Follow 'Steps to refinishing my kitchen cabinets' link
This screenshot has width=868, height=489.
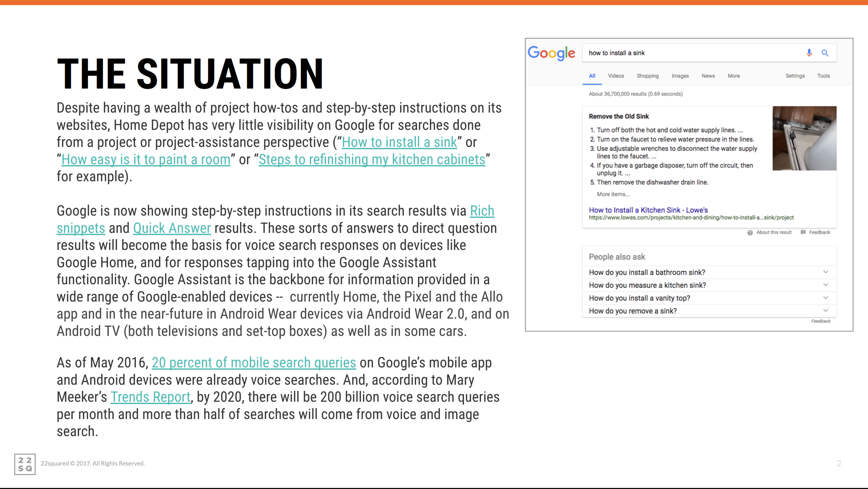[372, 160]
